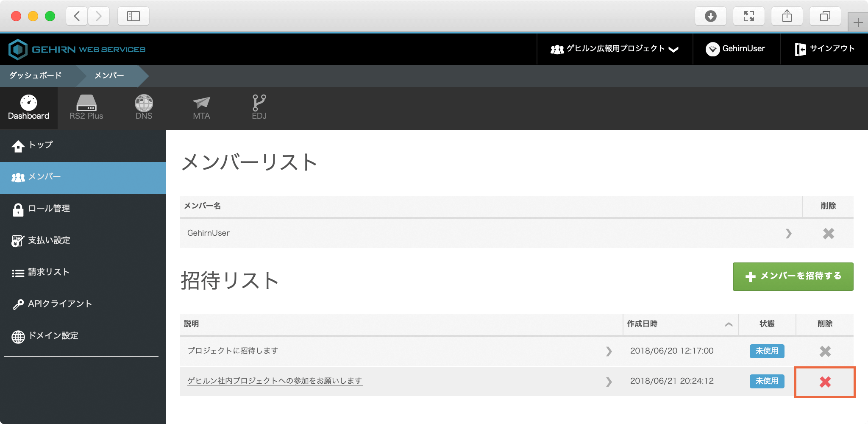
Task: Expand GehirnUser member row chevron
Action: click(x=788, y=234)
